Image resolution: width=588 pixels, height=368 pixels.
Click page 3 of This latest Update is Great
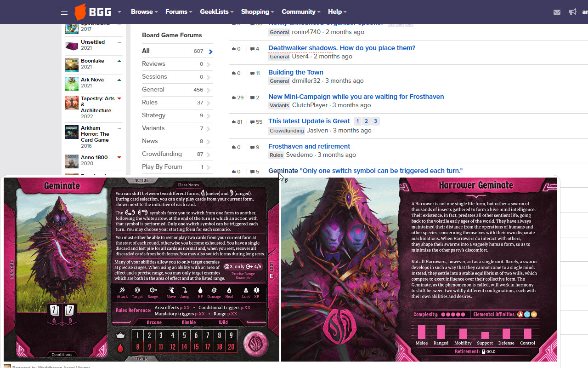pos(375,121)
